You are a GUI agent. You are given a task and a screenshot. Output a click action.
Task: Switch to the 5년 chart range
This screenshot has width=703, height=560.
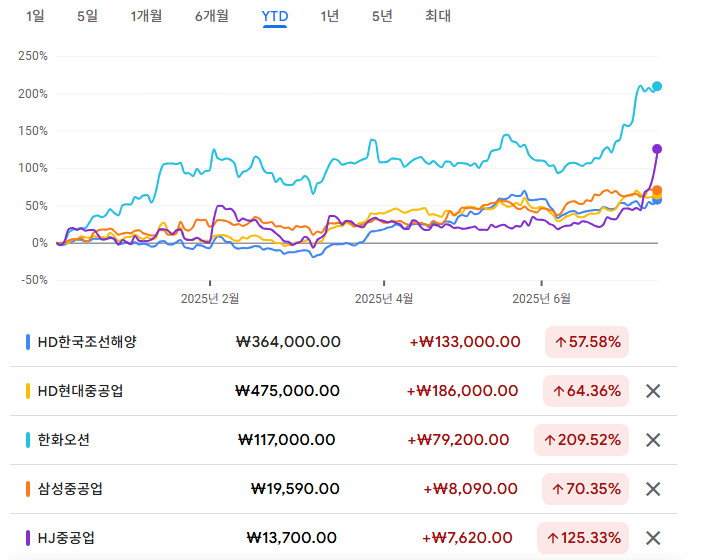pyautogui.click(x=381, y=16)
